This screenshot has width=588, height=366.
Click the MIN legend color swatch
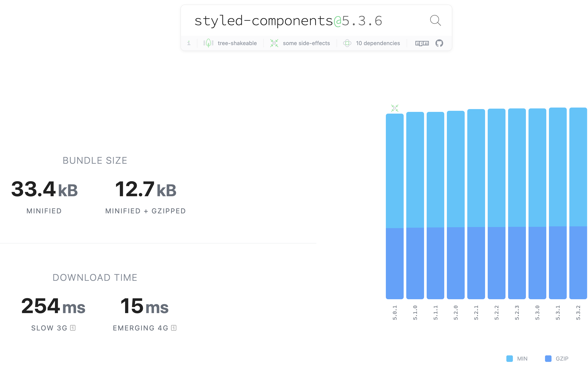tap(509, 358)
